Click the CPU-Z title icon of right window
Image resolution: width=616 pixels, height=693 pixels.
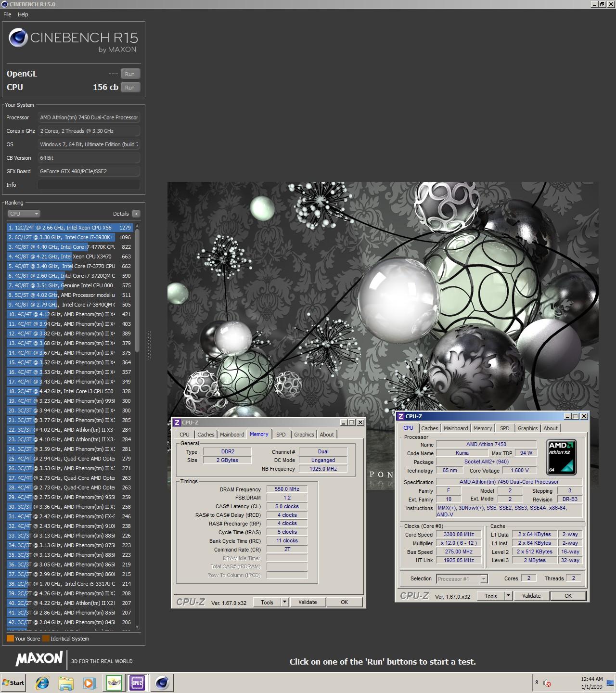[x=400, y=416]
